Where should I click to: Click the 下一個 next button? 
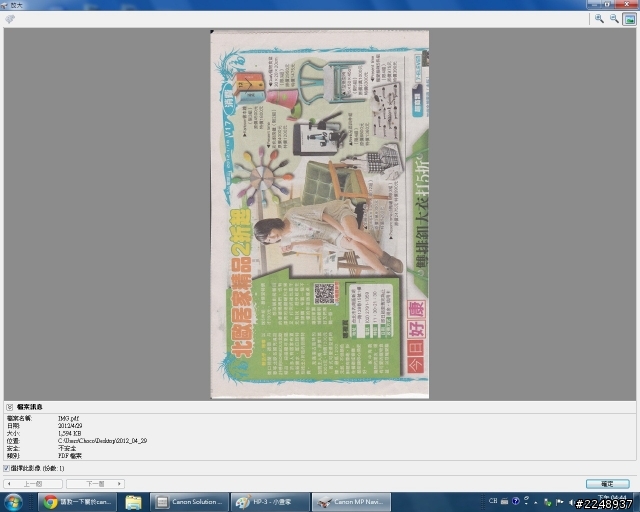[x=96, y=484]
